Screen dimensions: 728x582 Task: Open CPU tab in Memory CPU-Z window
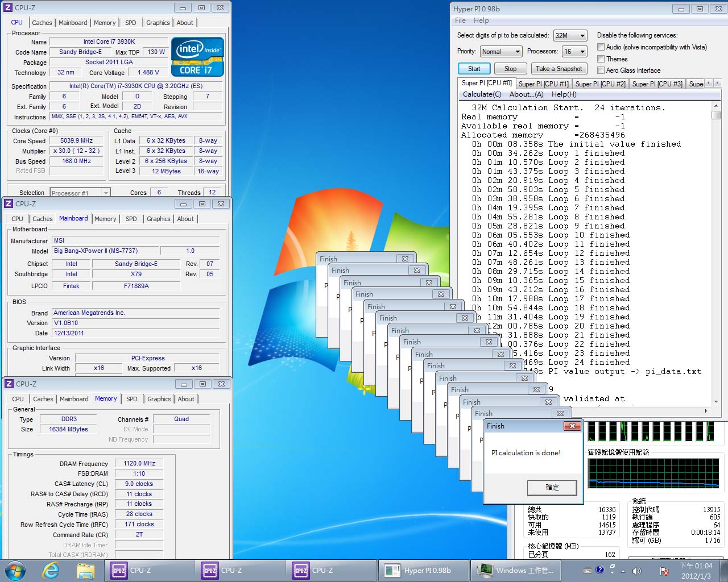pos(18,399)
